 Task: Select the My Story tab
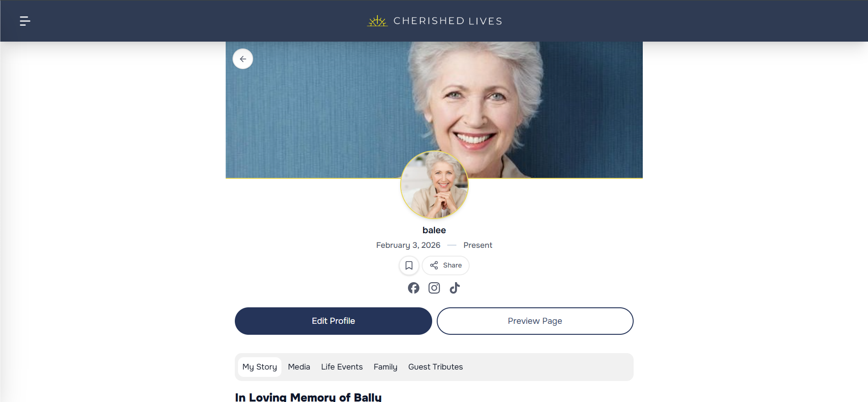[x=259, y=367]
